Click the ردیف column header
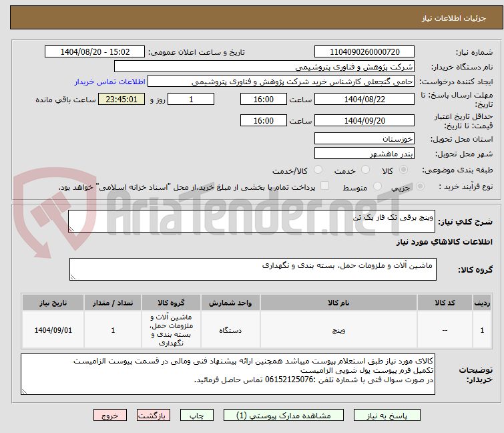Screen dimensions: 504x433 click(x=482, y=303)
